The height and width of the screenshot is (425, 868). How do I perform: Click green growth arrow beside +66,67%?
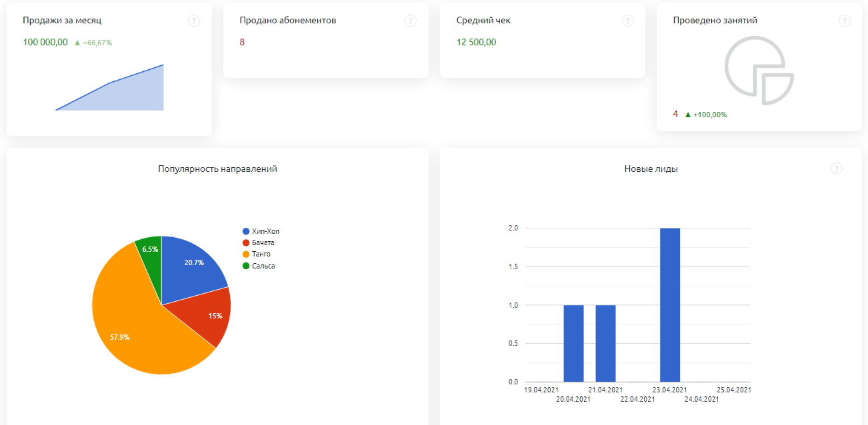pyautogui.click(x=77, y=43)
